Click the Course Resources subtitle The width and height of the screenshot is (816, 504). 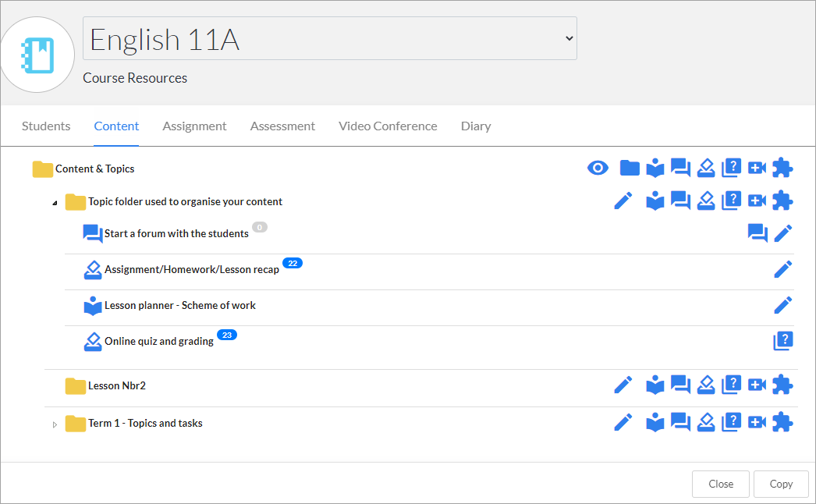pyautogui.click(x=135, y=78)
